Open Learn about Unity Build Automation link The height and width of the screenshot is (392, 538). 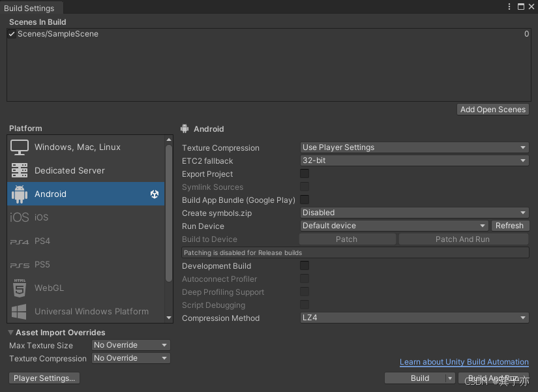pyautogui.click(x=464, y=362)
